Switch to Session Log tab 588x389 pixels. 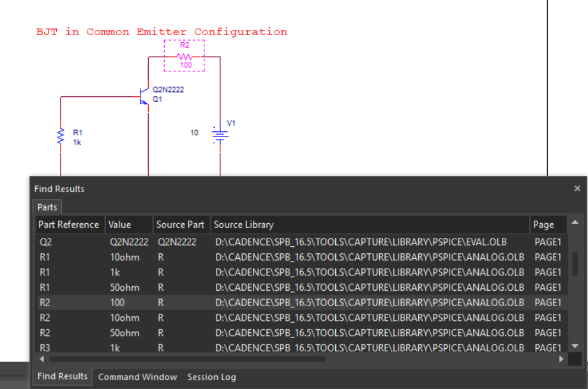point(211,377)
